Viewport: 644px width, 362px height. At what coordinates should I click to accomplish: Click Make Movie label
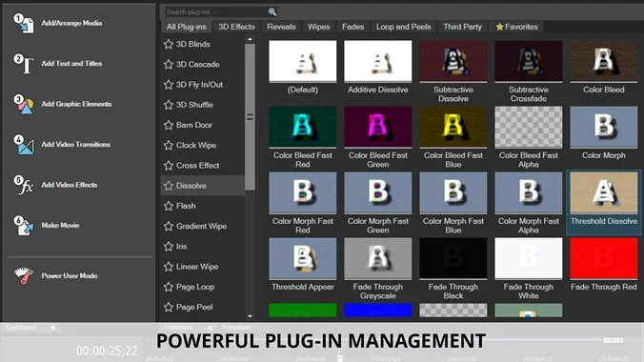(60, 225)
